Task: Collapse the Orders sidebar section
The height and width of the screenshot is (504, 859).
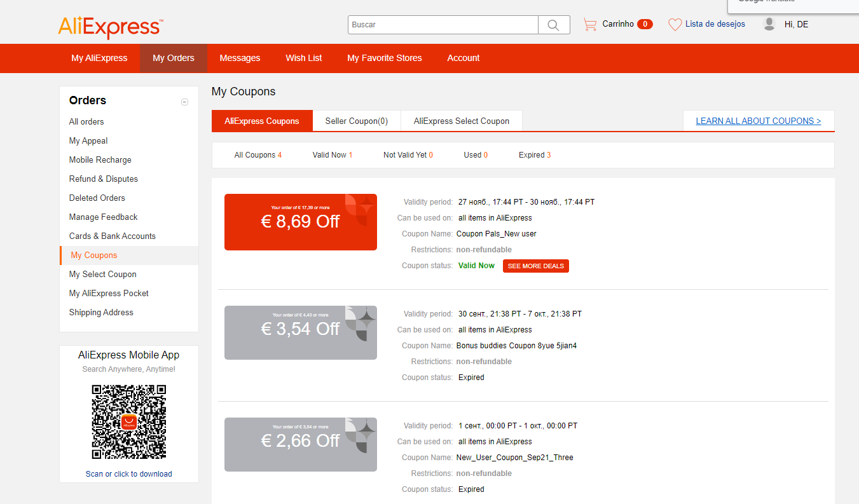Action: [185, 102]
